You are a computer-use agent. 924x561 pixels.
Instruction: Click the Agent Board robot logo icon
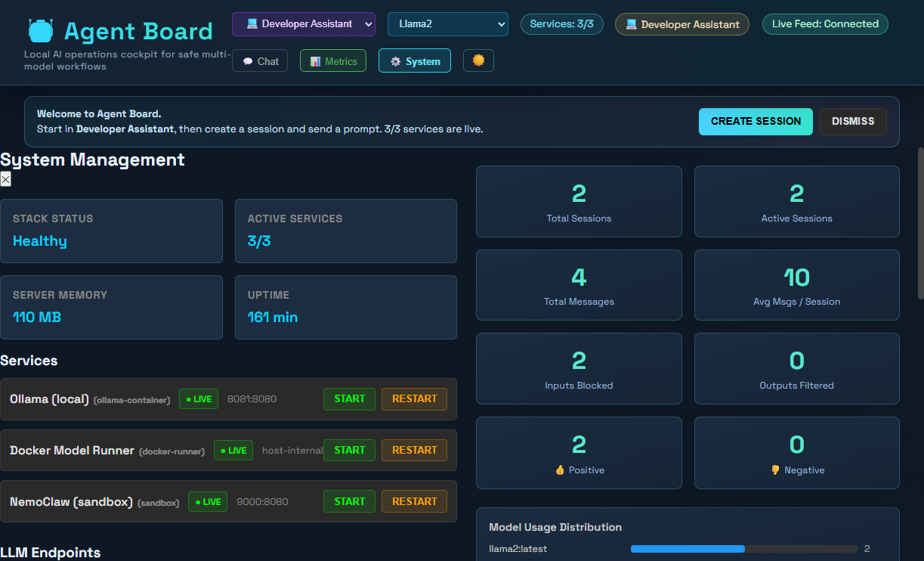40,31
